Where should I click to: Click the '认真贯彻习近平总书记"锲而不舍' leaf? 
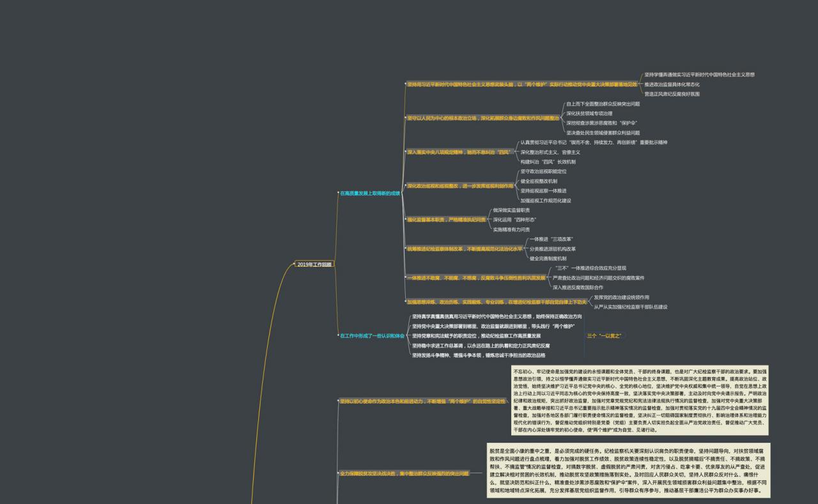(x=594, y=142)
